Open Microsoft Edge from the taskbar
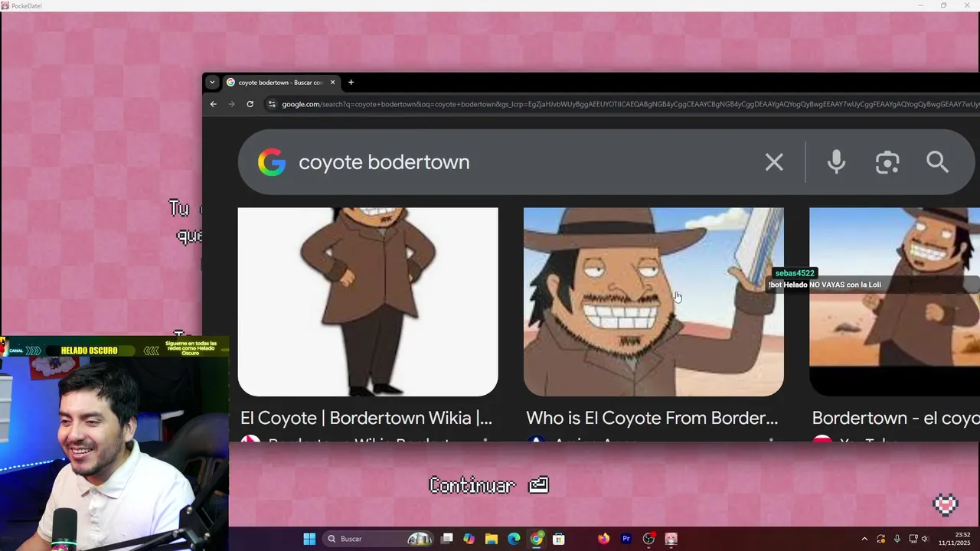980x551 pixels. [x=514, y=539]
